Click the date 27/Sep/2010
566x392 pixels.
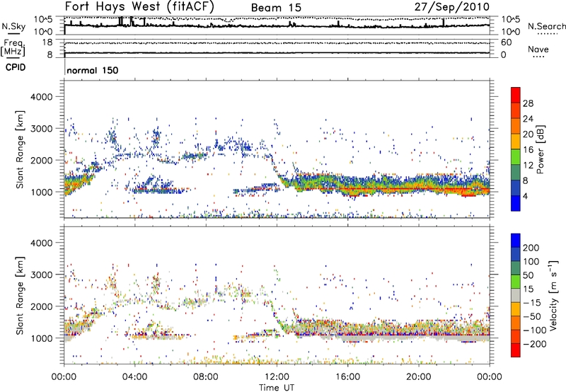(451, 6)
